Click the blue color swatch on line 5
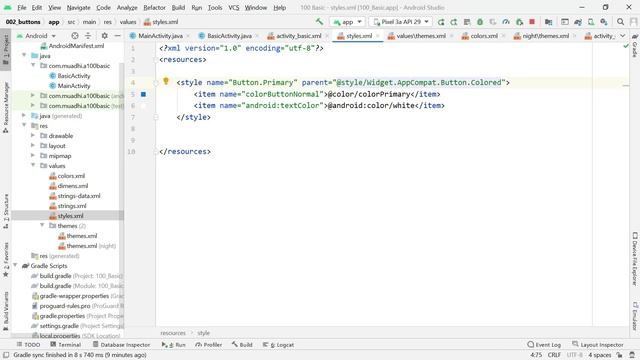This screenshot has height=360, width=640. coord(143,94)
